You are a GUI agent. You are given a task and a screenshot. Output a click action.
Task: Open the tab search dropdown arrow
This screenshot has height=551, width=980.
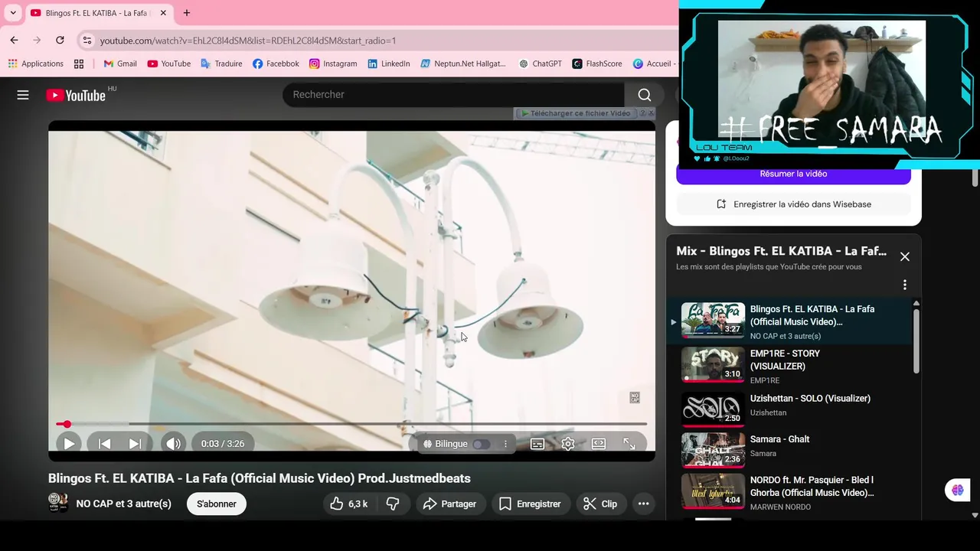pos(13,13)
